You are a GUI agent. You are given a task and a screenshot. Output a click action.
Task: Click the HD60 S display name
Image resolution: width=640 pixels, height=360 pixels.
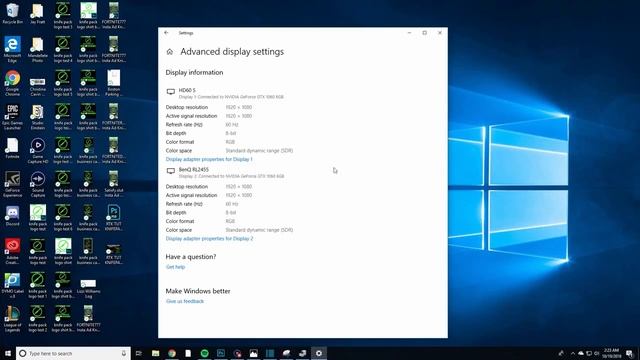point(187,90)
